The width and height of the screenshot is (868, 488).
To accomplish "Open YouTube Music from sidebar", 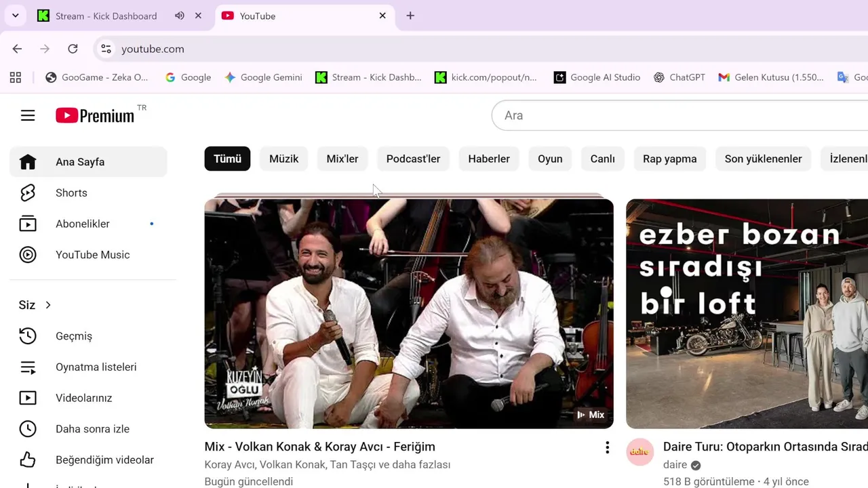I will tap(88, 255).
